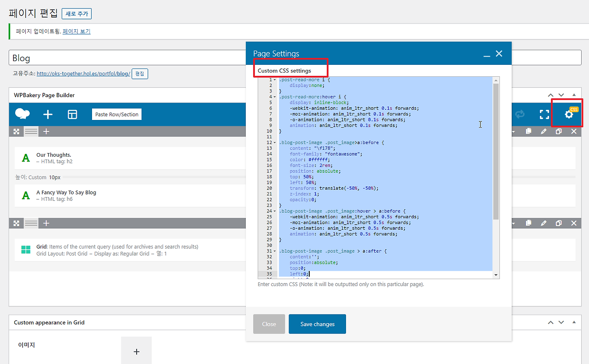
Task: Copy the row containing the Grid element
Action: 529,223
